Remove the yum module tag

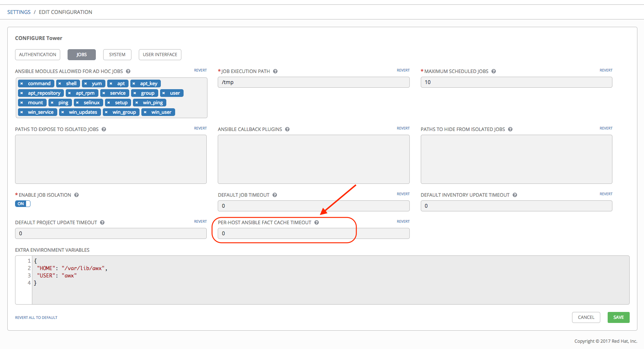(86, 84)
